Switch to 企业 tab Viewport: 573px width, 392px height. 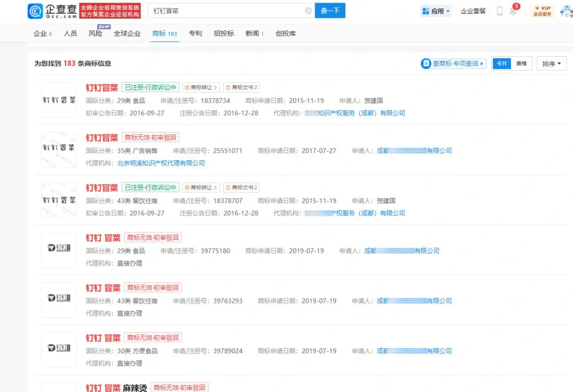[x=43, y=33]
